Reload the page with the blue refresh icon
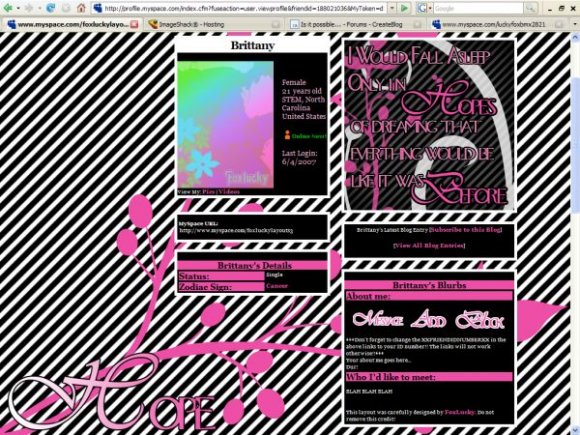 50,7
